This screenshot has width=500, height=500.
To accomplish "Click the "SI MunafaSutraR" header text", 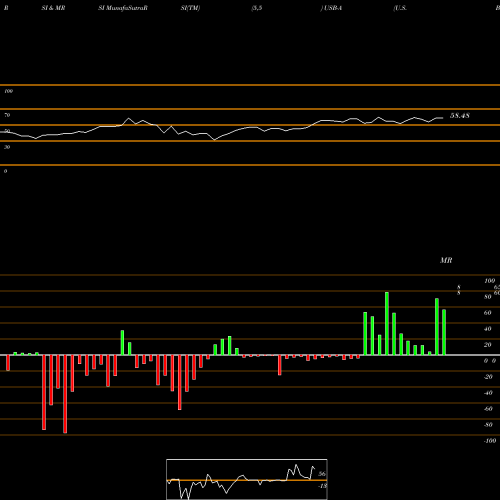I will (x=123, y=8).
